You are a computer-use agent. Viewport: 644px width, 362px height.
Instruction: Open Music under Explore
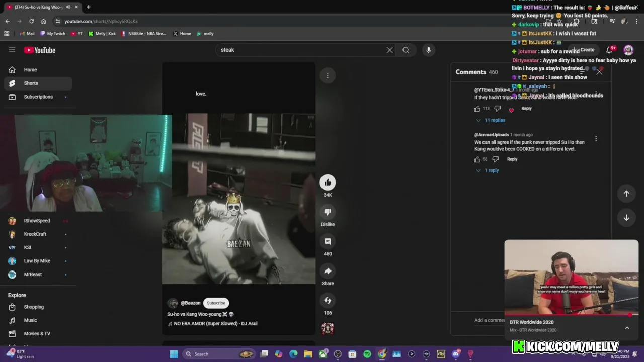[38, 320]
